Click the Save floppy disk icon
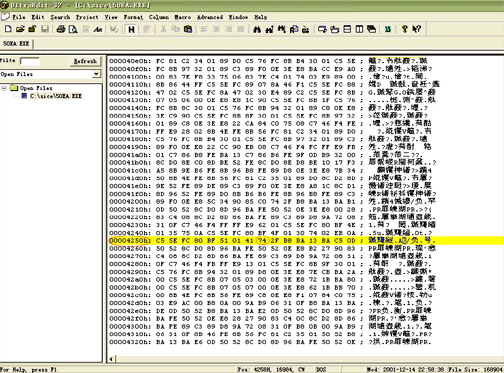The height and width of the screenshot is (373, 504). point(45,29)
